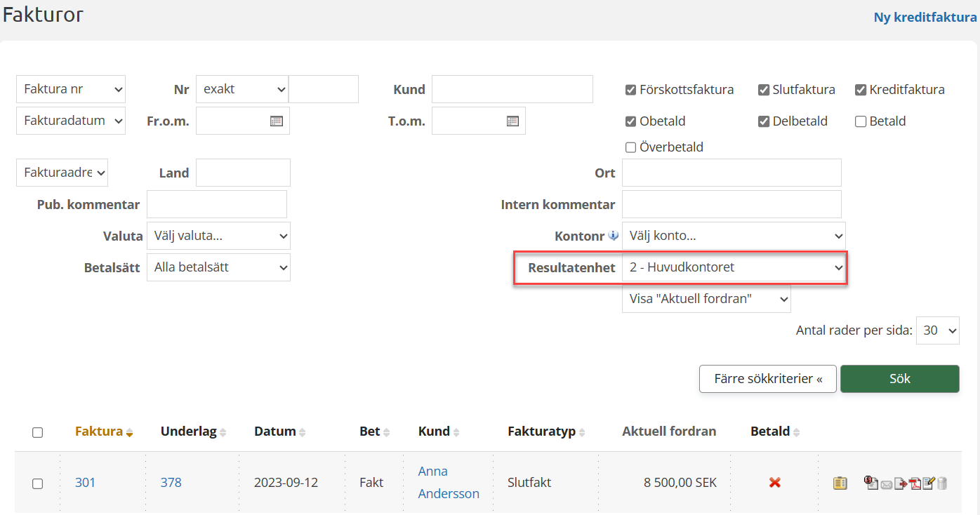Enable the Betald checkbox
The width and height of the screenshot is (980, 515).
(x=861, y=121)
